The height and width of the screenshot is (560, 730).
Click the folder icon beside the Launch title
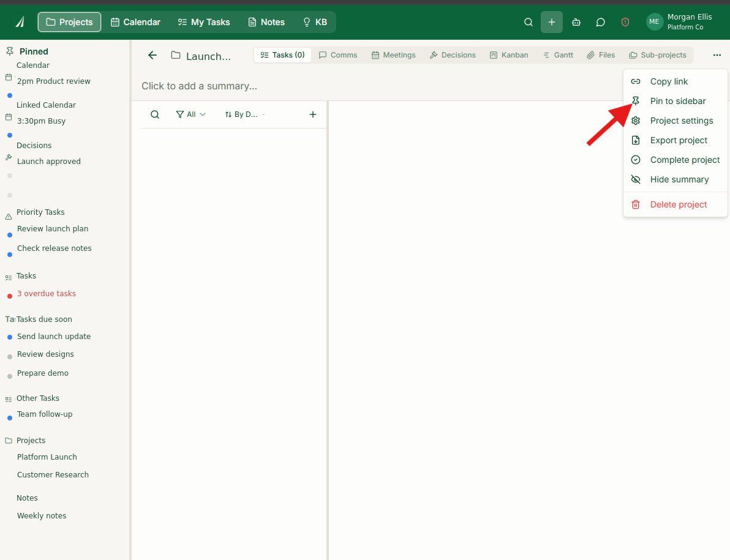pos(176,55)
